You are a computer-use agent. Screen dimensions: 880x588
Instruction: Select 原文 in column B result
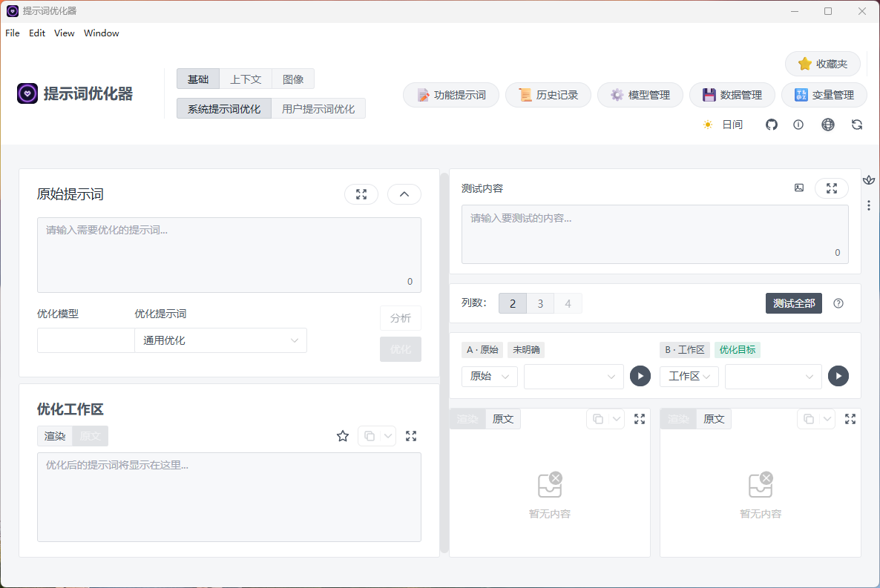click(714, 418)
